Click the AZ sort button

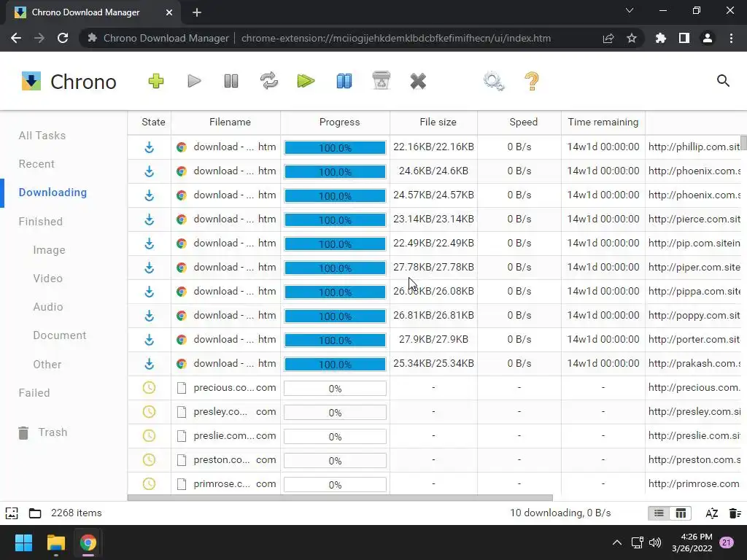pos(712,513)
